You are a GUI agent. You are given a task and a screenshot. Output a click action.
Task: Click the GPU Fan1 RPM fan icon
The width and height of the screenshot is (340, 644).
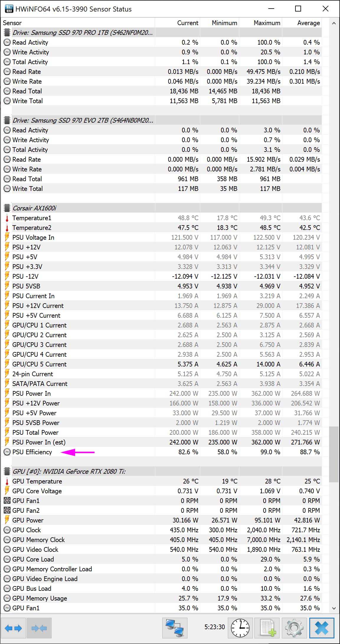click(7, 501)
